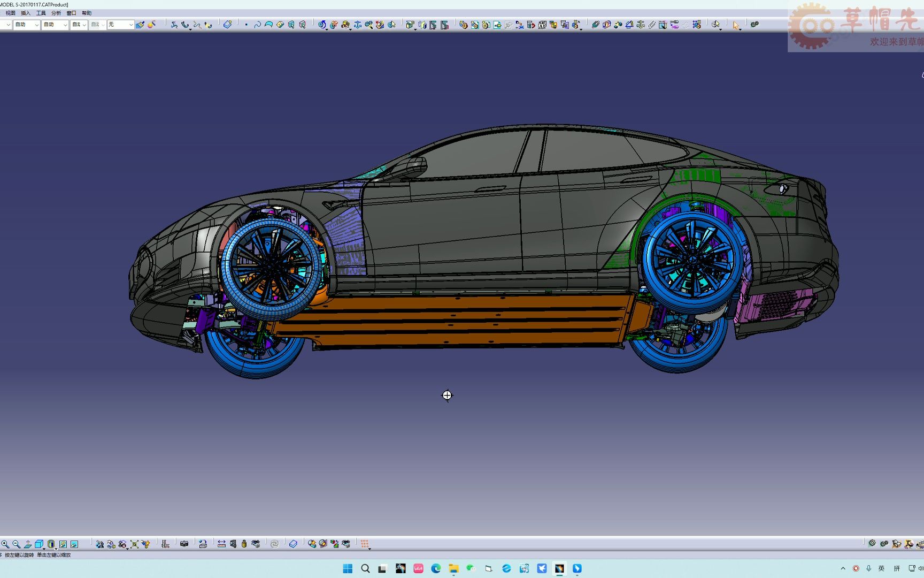Show hidden system tray icons chevron
This screenshot has height=578, width=924.
(843, 568)
